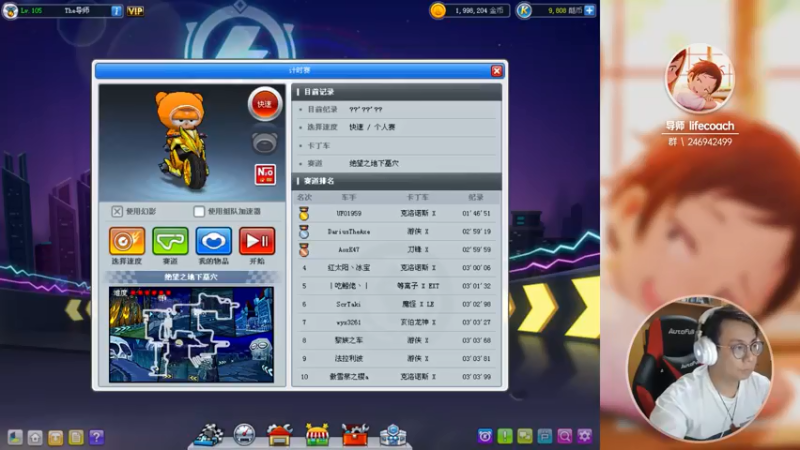Open the purple gear settings icon
800x450 pixels.
pos(585,436)
